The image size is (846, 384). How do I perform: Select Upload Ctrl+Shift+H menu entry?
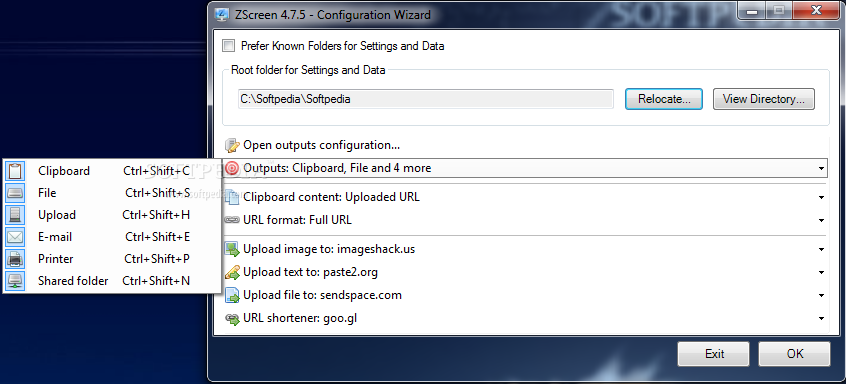click(x=112, y=215)
